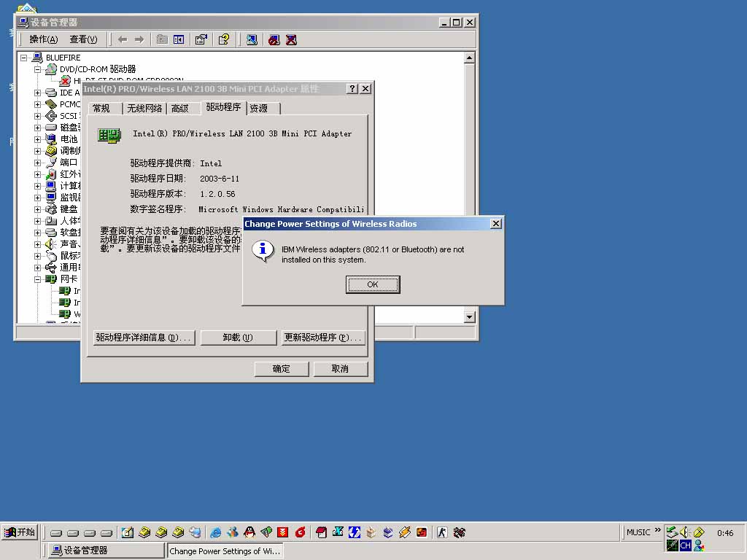747x560 pixels.
Task: Click the help question mark button in properties title bar
Action: point(352,88)
